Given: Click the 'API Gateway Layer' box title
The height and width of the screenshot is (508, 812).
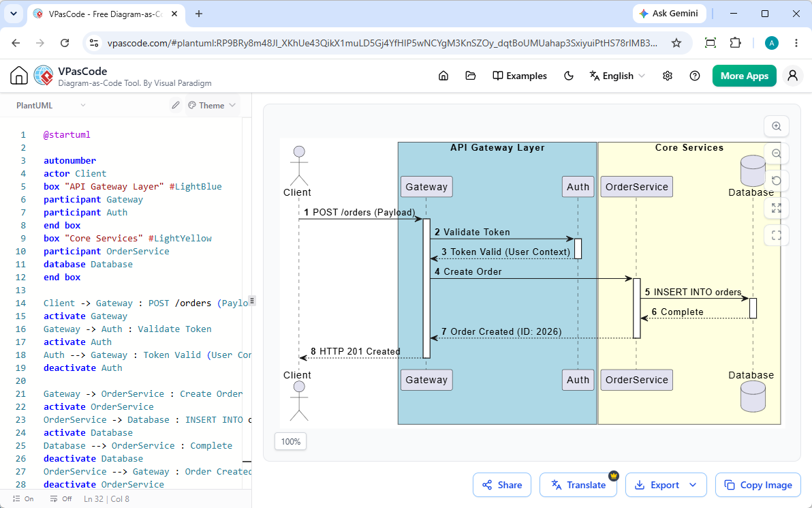Looking at the screenshot, I should point(497,148).
